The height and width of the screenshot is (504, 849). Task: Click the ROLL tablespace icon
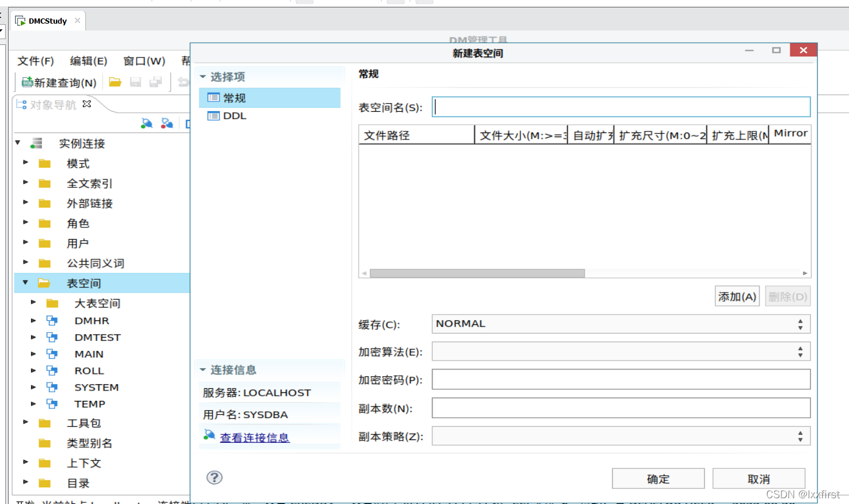tap(52, 371)
